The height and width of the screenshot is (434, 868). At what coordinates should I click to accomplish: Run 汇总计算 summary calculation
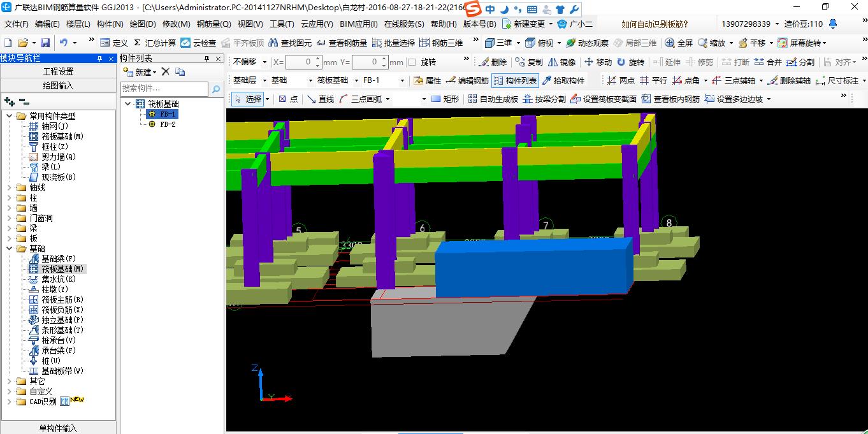(x=154, y=43)
